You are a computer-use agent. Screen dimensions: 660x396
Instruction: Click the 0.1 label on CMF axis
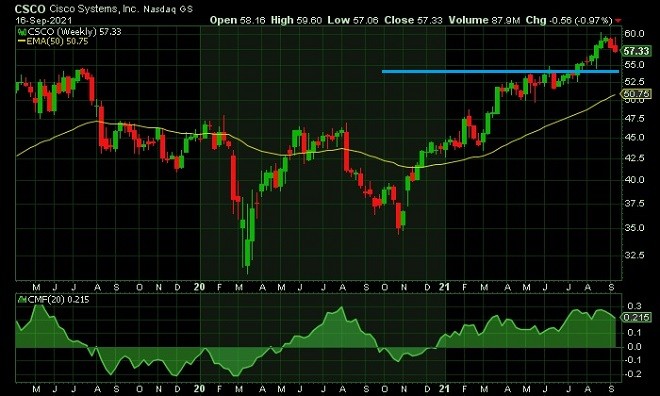click(x=635, y=333)
